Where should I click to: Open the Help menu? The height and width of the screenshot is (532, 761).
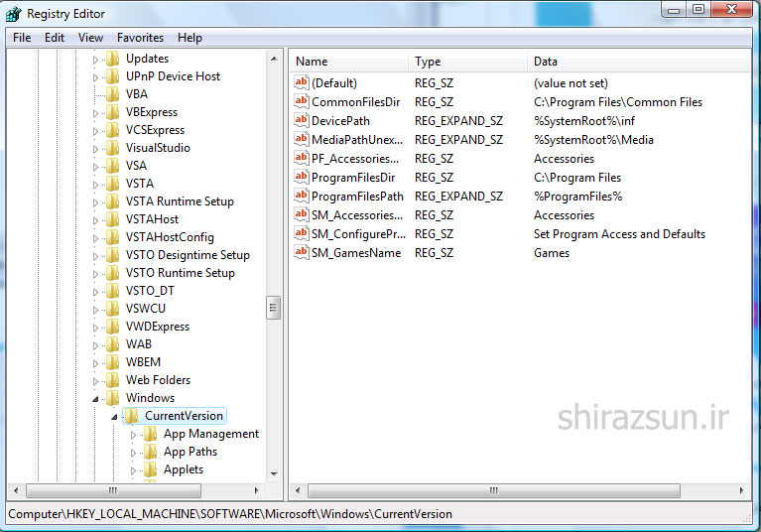click(x=190, y=38)
